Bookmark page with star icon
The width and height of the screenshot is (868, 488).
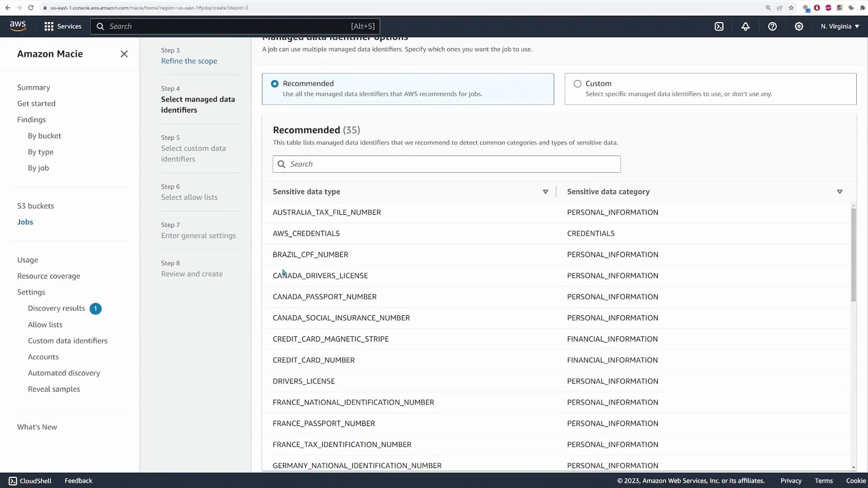[x=791, y=8]
